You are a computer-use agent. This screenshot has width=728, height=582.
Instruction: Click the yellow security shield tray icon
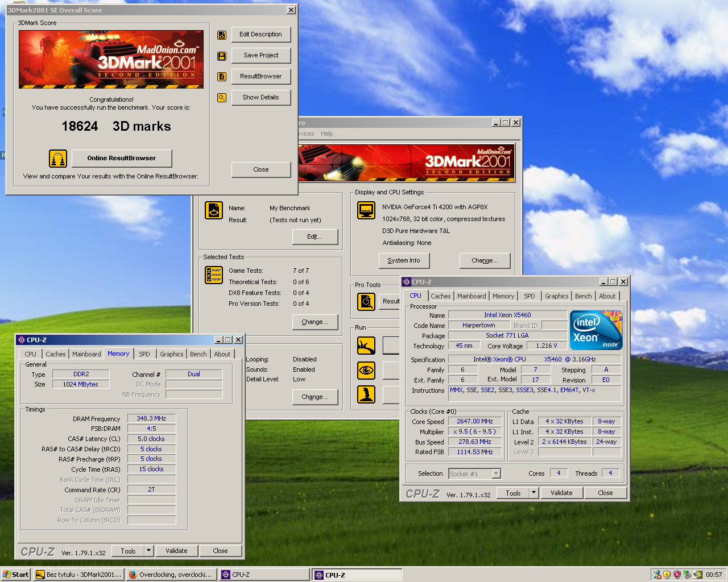(x=667, y=575)
